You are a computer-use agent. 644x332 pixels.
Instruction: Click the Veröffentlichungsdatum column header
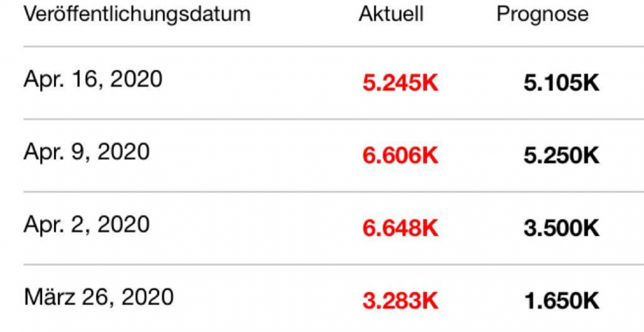tap(137, 14)
